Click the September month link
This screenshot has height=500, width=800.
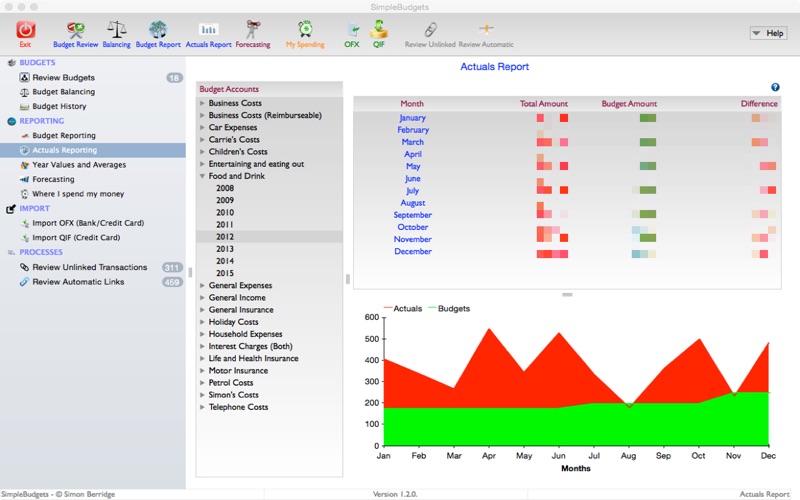pos(412,215)
